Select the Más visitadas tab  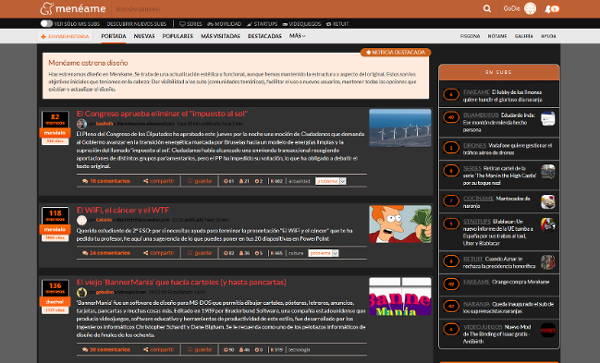220,36
